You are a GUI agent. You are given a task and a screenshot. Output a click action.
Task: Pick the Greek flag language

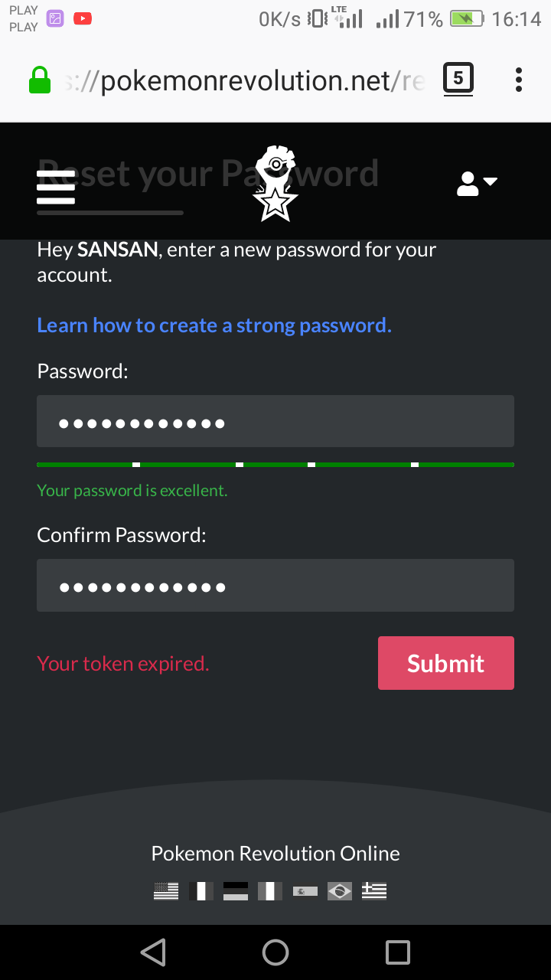pos(374,891)
